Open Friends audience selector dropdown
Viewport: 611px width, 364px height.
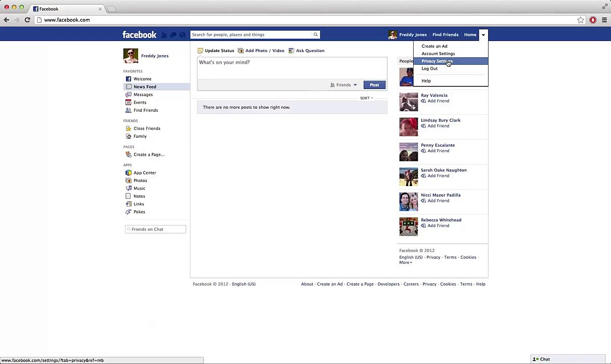[343, 85]
